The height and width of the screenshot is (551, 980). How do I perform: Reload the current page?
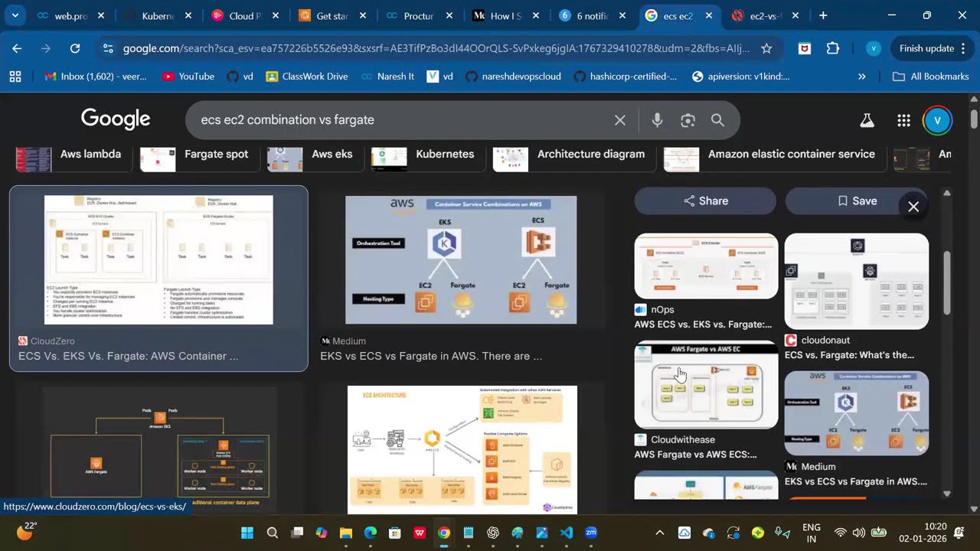(75, 48)
